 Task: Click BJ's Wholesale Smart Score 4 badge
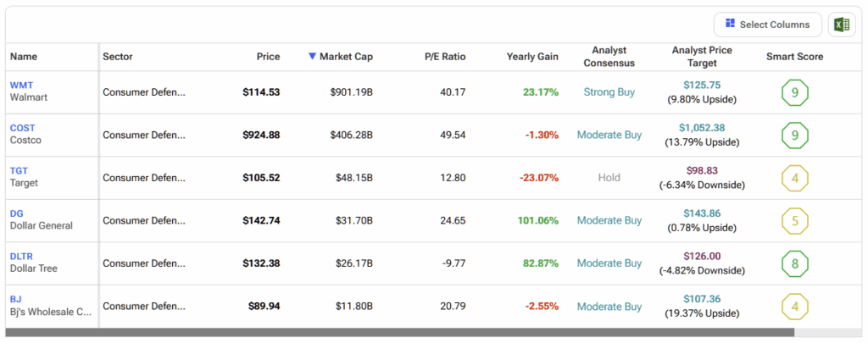point(794,306)
